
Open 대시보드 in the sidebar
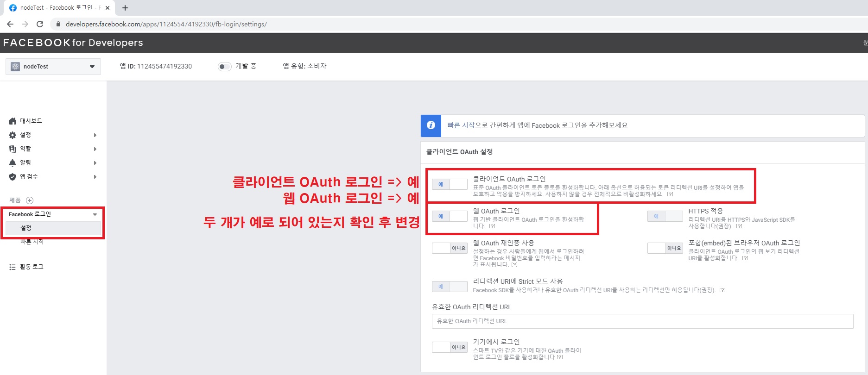(31, 121)
